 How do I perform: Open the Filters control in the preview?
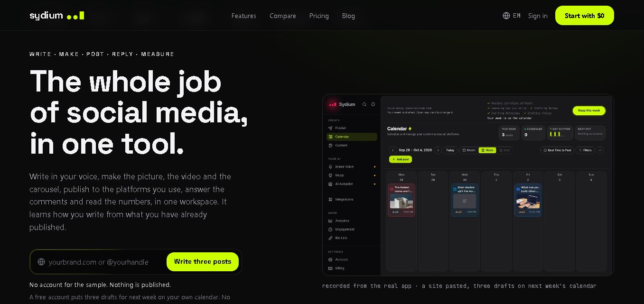tap(585, 150)
